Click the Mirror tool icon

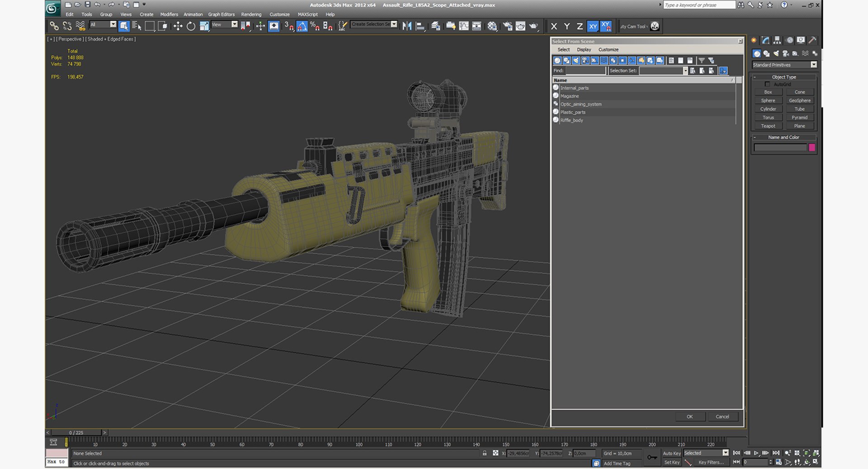click(x=407, y=26)
